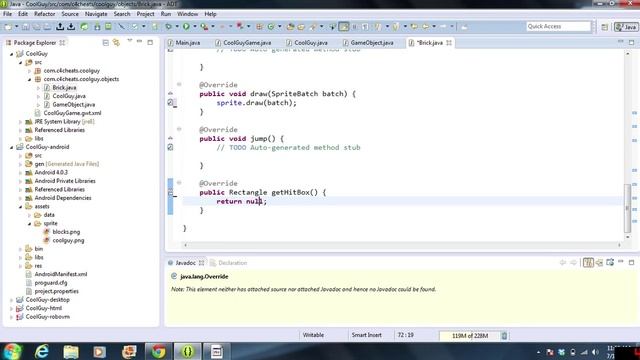640x360 pixels.
Task: Click the Save toolbar icon
Action: tap(26, 27)
